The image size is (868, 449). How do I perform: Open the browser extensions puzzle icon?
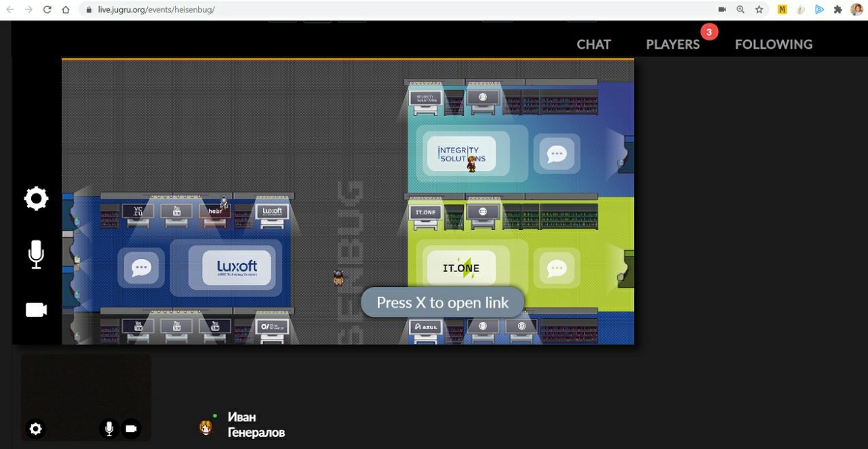click(x=838, y=9)
